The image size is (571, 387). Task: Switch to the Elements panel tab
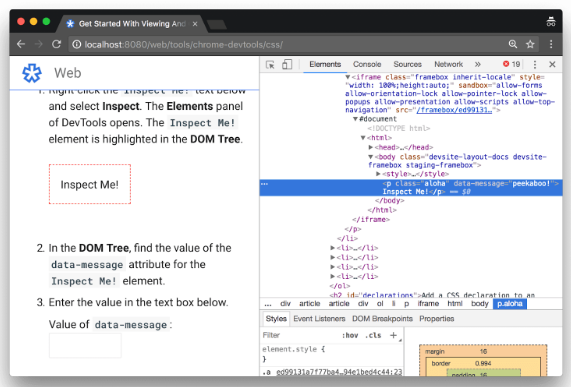(x=325, y=64)
